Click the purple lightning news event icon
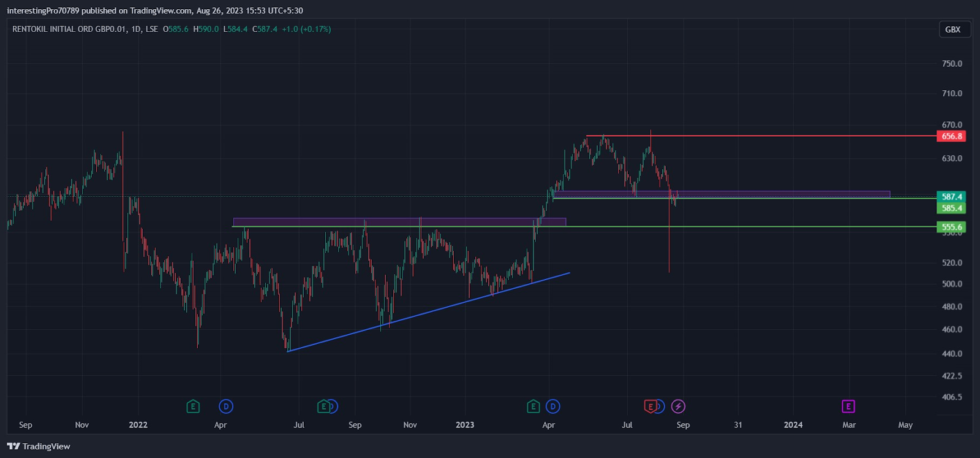The image size is (980, 458). click(x=678, y=406)
